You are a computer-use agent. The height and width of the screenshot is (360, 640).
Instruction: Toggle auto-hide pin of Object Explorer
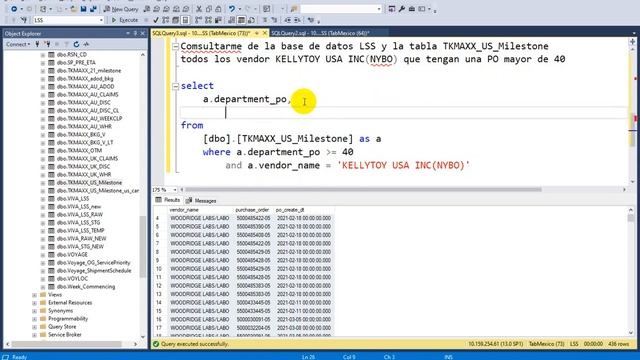135,33
